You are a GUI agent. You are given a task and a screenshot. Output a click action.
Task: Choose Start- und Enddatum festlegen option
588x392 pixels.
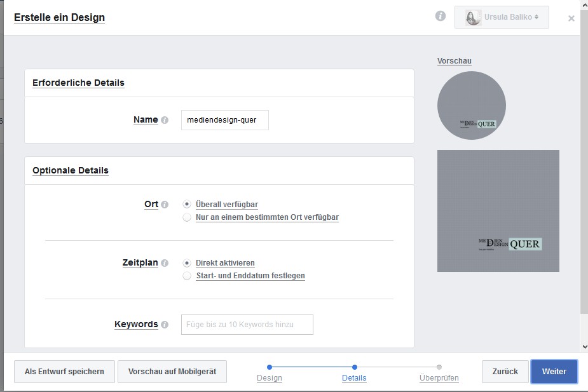tap(187, 276)
